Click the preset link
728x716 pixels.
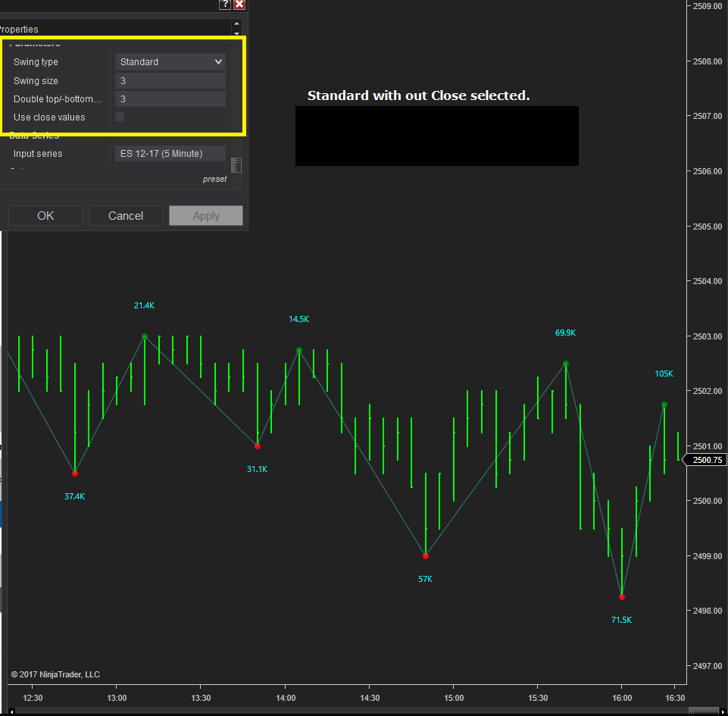coord(214,180)
